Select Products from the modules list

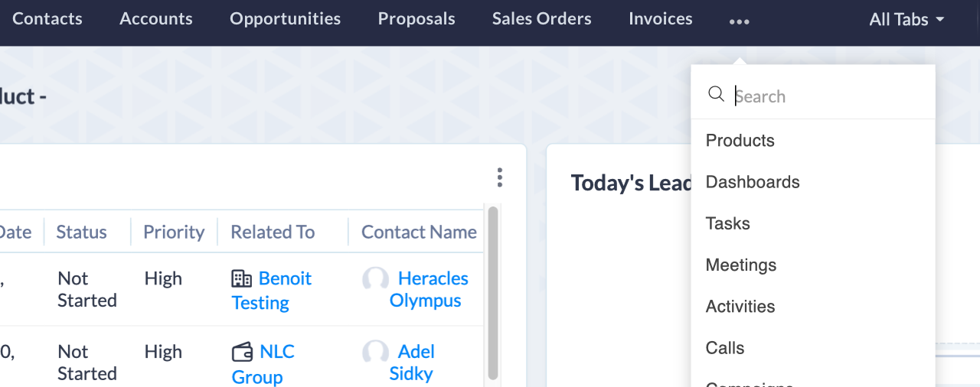click(x=740, y=141)
